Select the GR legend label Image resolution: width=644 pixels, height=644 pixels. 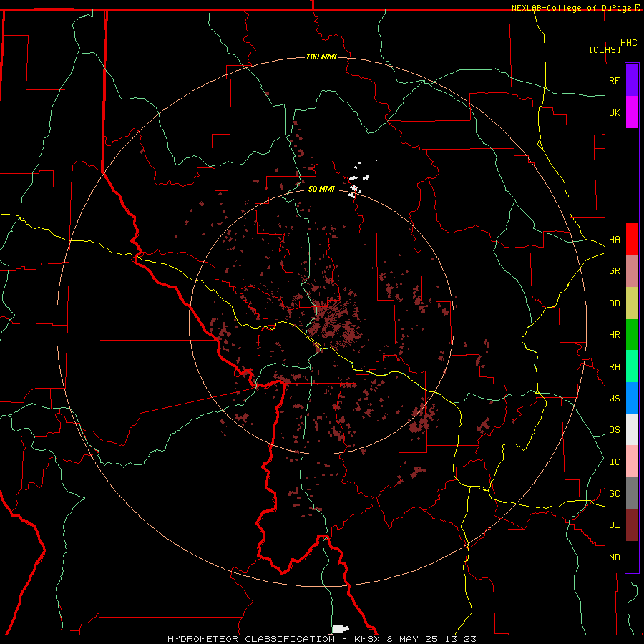(x=614, y=271)
